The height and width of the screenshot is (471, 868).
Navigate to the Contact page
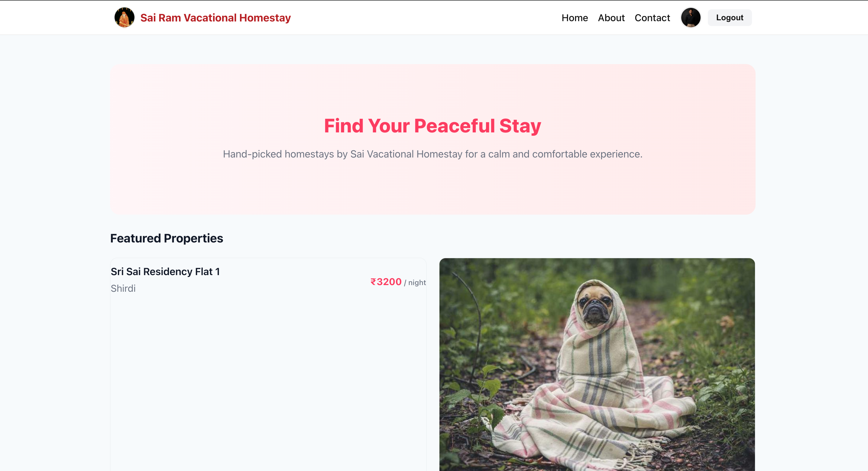[x=652, y=18]
